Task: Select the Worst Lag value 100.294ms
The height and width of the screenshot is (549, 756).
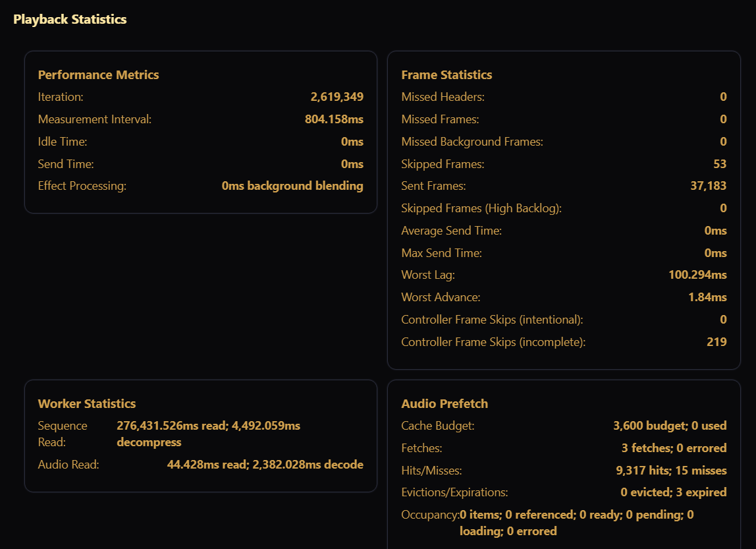Action: [x=697, y=275]
